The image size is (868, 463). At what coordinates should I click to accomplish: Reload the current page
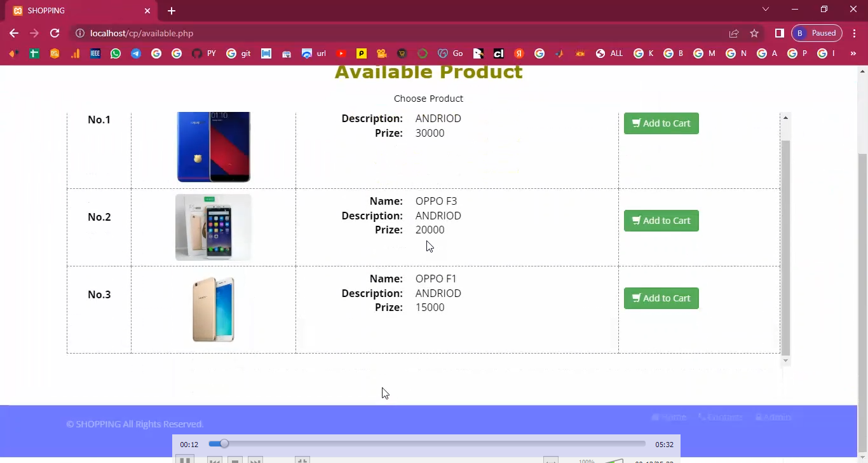point(55,33)
